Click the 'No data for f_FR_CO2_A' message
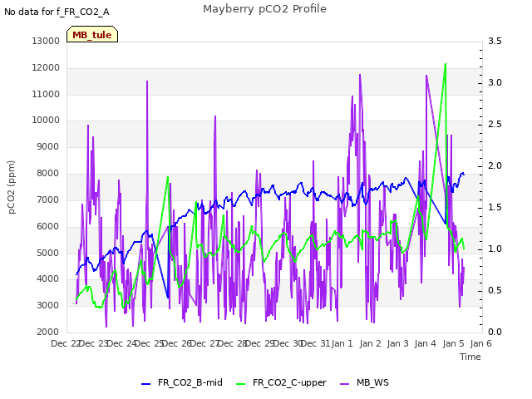The width and height of the screenshot is (532, 399). 57,12
